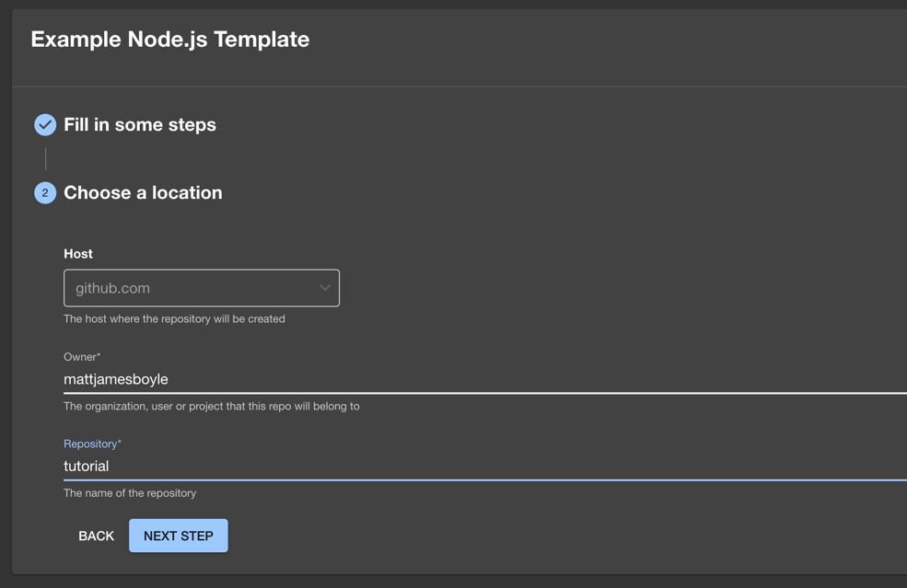The height and width of the screenshot is (588, 907).
Task: Select the Choose a location step heading
Action: [143, 192]
